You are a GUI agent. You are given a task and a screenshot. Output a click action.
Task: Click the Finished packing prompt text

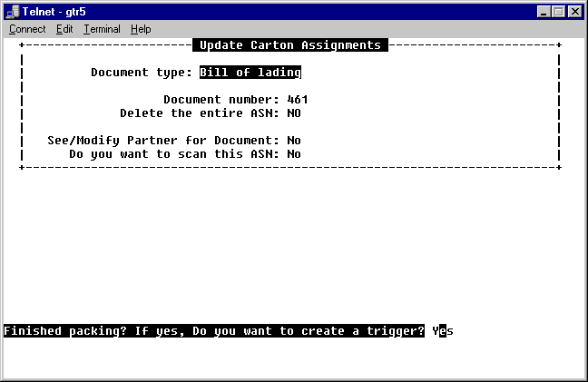(214, 331)
